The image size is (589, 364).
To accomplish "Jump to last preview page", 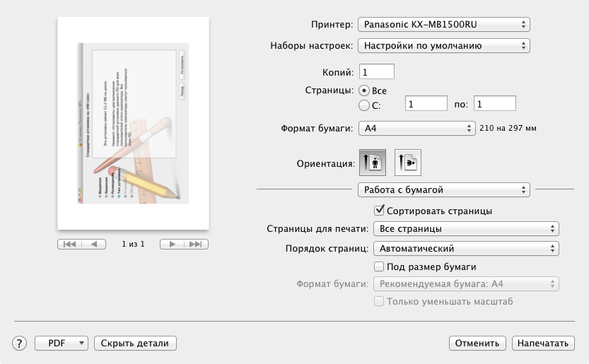I will 197,244.
